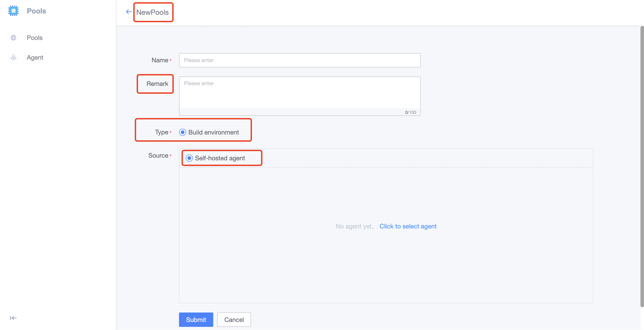The width and height of the screenshot is (644, 330).
Task: Select the Build environment radio button
Action: [x=183, y=132]
